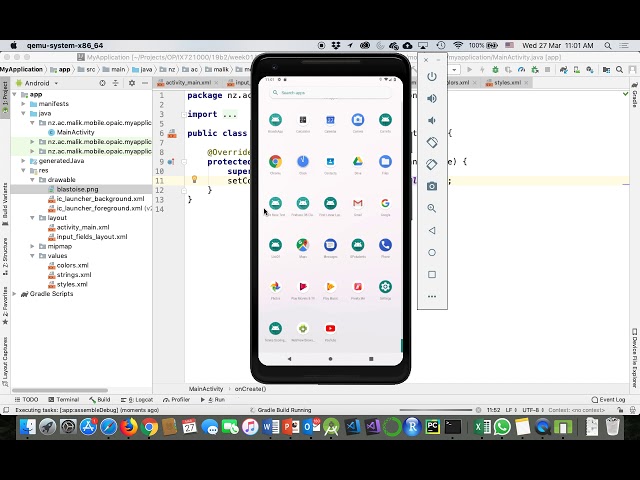The image size is (640, 480).
Task: Open Play Music in the emulator
Action: click(330, 287)
